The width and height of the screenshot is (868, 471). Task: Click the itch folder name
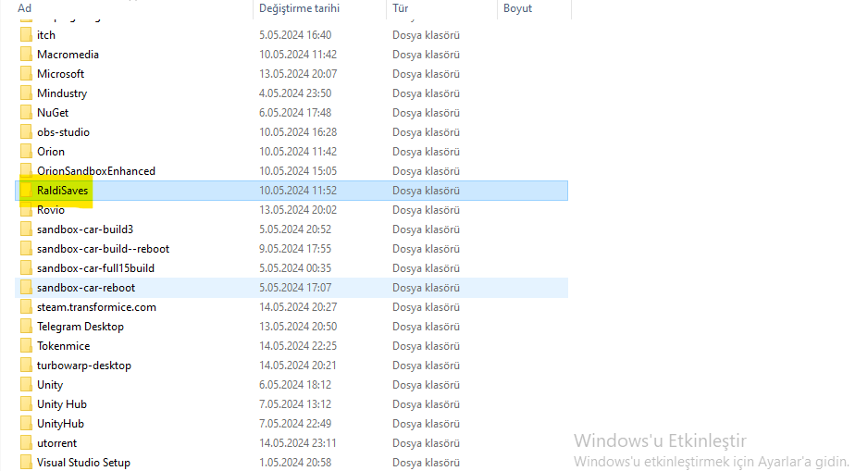pos(46,35)
